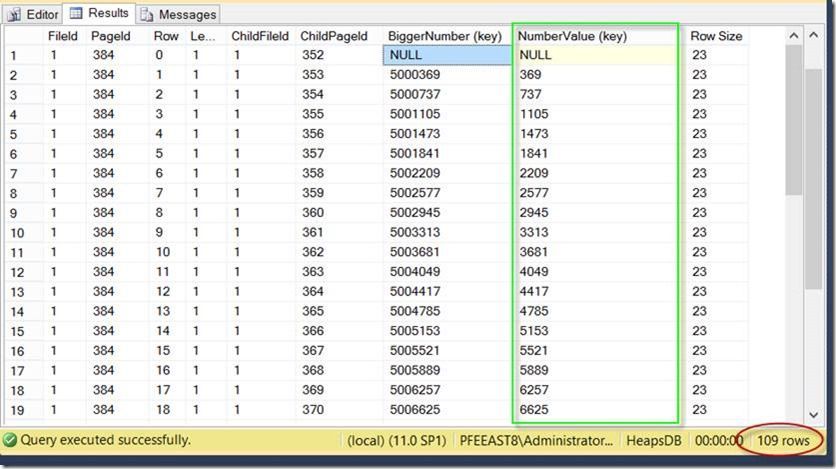Click the outer pane scrollbar thumb

(x=814, y=180)
